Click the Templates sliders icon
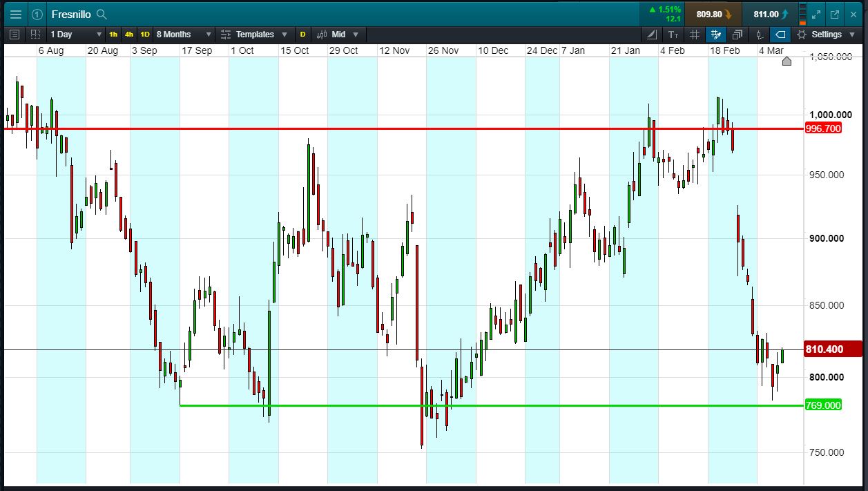The height and width of the screenshot is (491, 868). click(226, 34)
